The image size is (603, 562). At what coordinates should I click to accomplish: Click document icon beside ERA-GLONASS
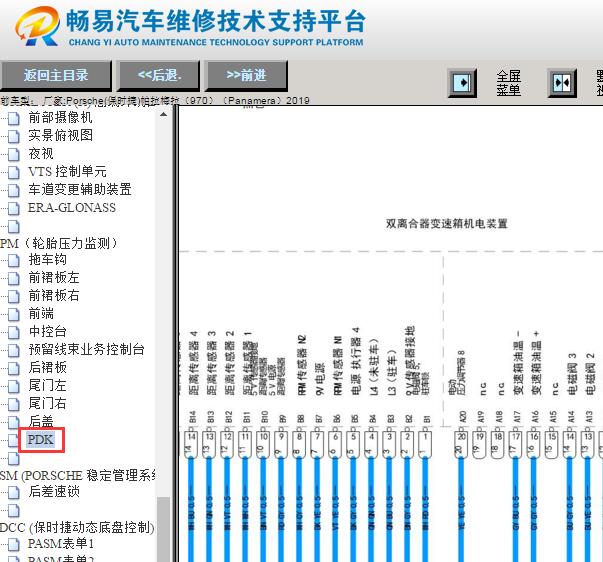point(14,208)
